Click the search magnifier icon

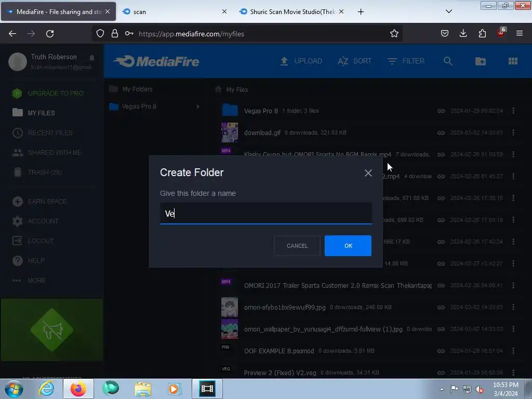pyautogui.click(x=448, y=61)
